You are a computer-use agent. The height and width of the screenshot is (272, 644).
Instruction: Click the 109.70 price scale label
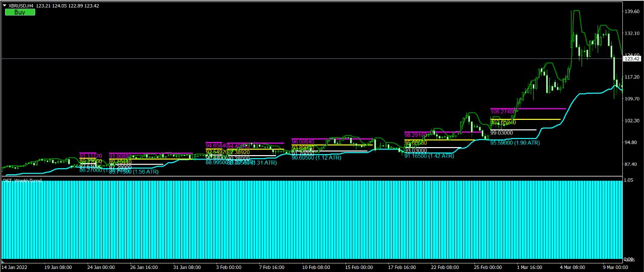[631, 99]
